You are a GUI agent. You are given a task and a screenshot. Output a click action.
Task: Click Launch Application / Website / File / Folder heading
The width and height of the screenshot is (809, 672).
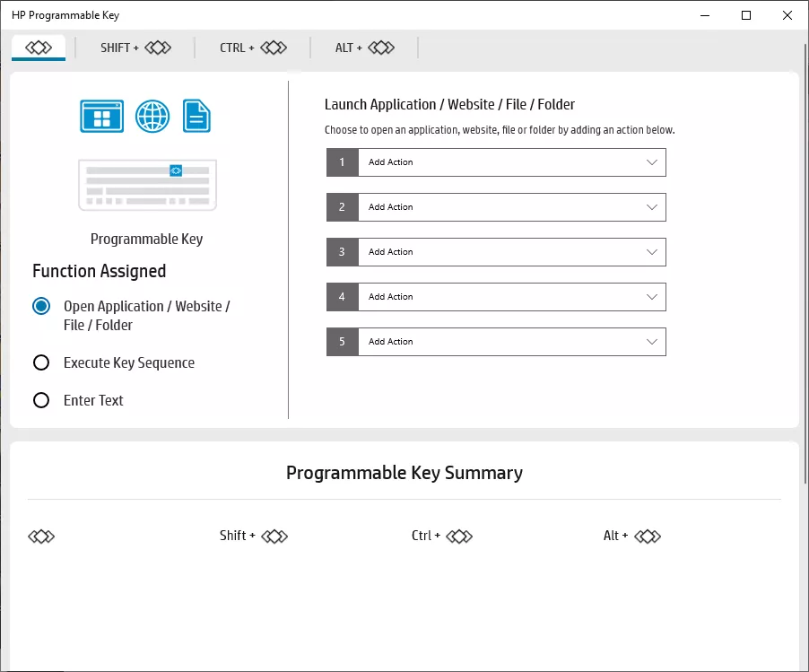click(x=449, y=104)
